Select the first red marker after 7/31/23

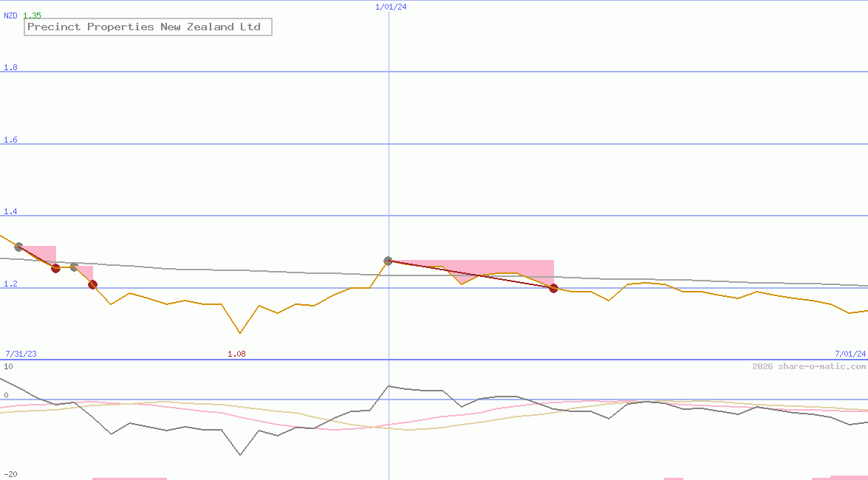tap(55, 268)
